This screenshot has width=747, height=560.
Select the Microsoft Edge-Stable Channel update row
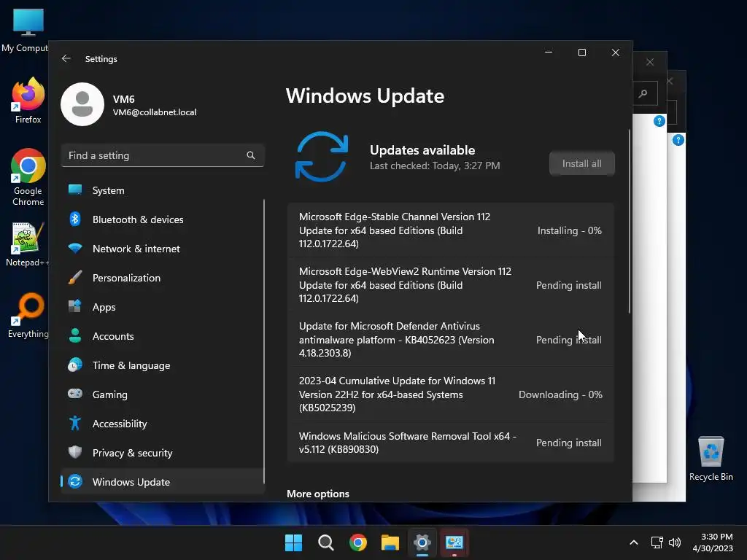[x=451, y=230]
